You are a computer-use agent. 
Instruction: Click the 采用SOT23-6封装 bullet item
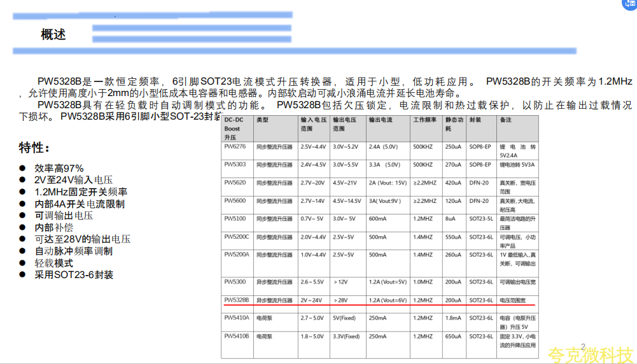point(74,275)
